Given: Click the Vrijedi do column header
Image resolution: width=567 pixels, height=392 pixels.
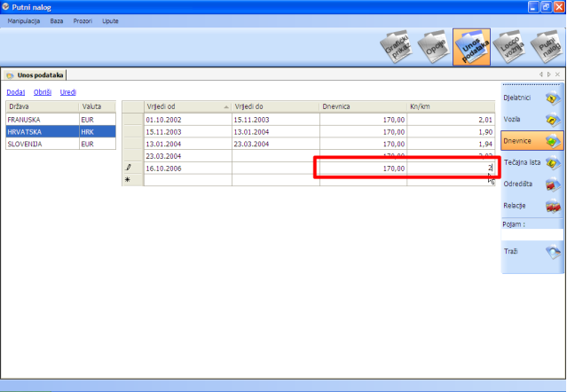Looking at the screenshot, I should click(276, 106).
